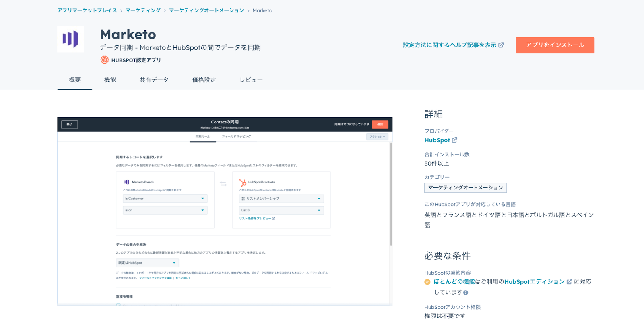The width and height of the screenshot is (644, 324).
Task: Click フィールドマッピングを確認 link in screenshot
Action: (x=155, y=278)
